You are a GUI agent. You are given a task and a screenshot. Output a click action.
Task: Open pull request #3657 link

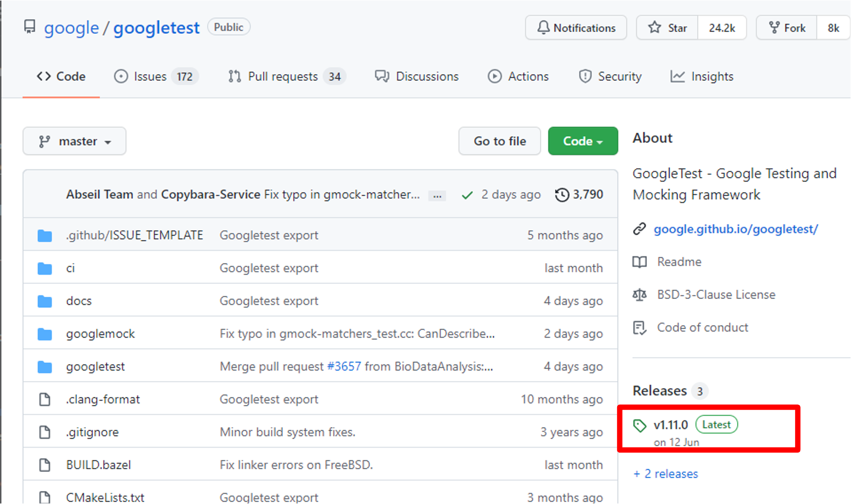tap(344, 367)
